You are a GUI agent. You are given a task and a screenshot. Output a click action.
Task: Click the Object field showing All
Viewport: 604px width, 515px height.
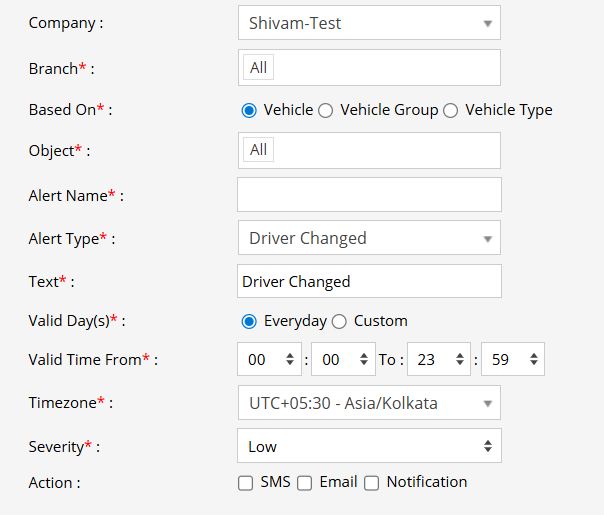click(368, 150)
